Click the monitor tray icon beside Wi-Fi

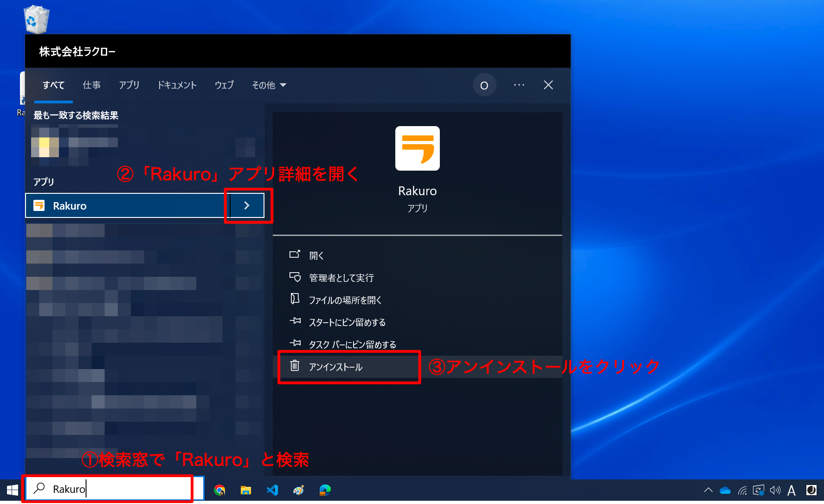759,490
